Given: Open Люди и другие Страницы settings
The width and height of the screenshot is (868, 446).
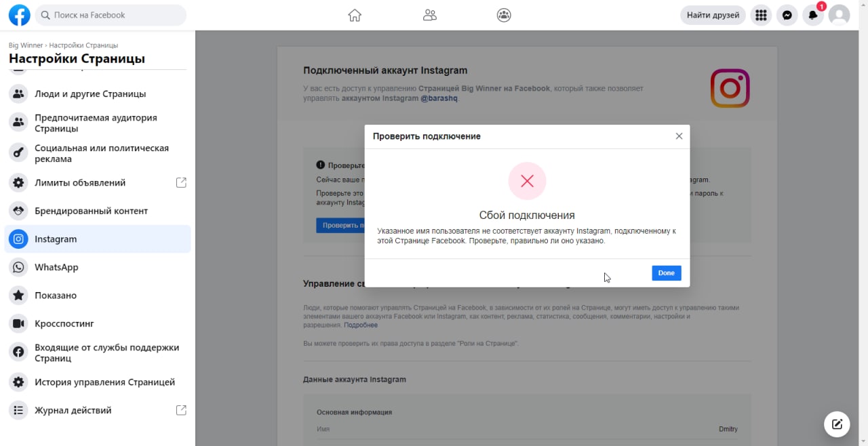Looking at the screenshot, I should (x=98, y=94).
